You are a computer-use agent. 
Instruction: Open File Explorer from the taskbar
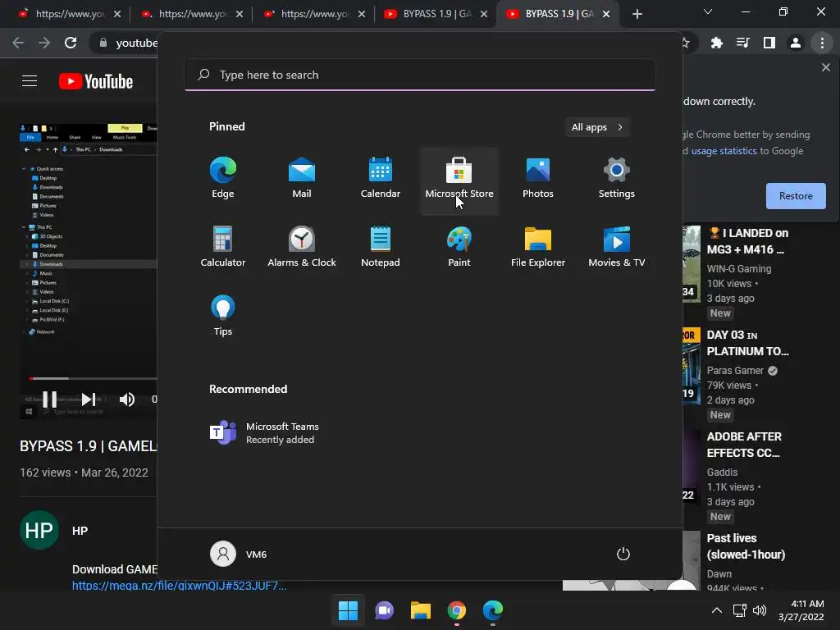421,610
